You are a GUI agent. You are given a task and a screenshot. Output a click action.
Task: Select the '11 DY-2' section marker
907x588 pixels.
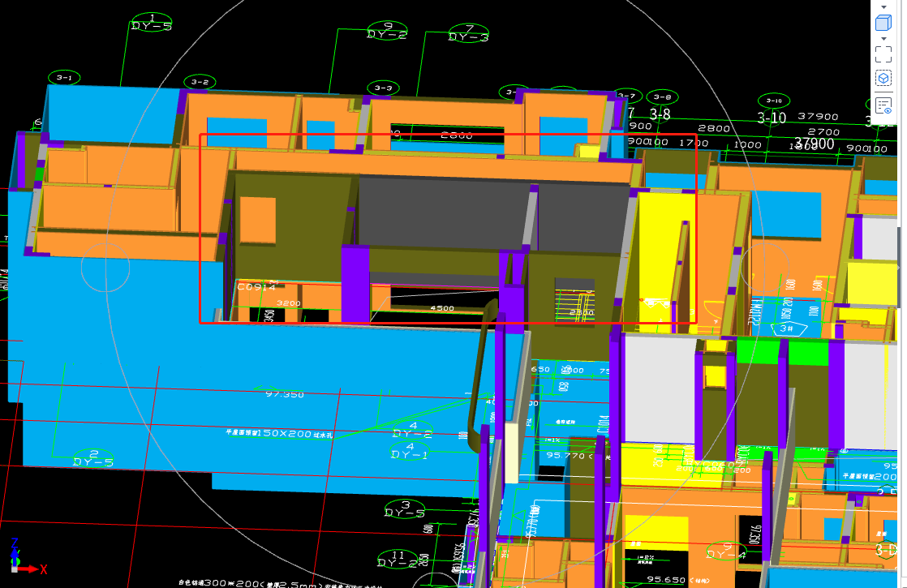click(x=398, y=559)
